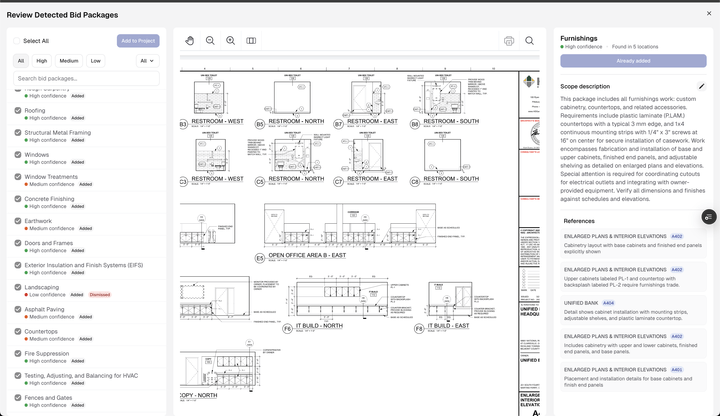Click the Furnishings package heading
The image size is (720, 416).
[x=579, y=38]
